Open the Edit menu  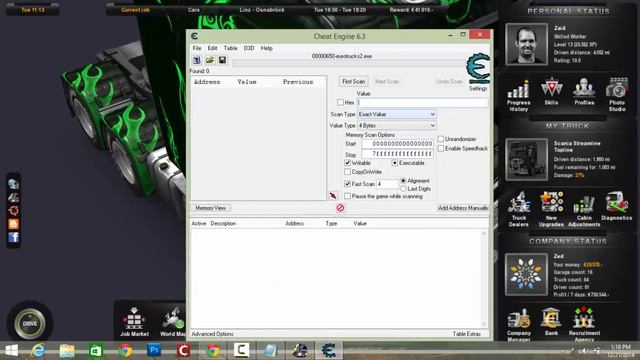(212, 48)
